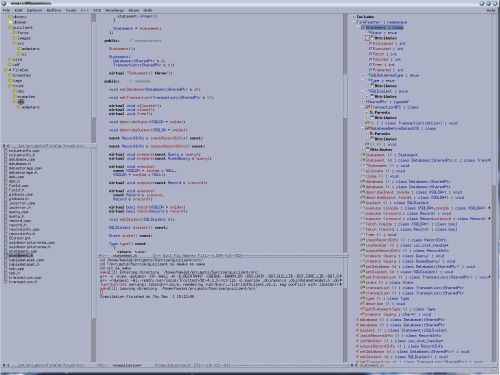The width and height of the screenshot is (500, 375).
Task: Click the FireCat source folder icon
Action: pyautogui.click(x=6, y=70)
